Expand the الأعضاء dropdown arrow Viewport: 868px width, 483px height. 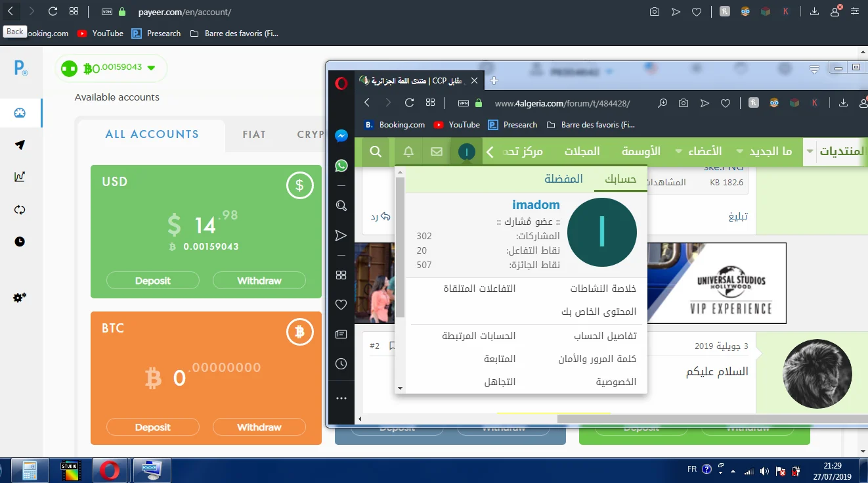(x=740, y=152)
